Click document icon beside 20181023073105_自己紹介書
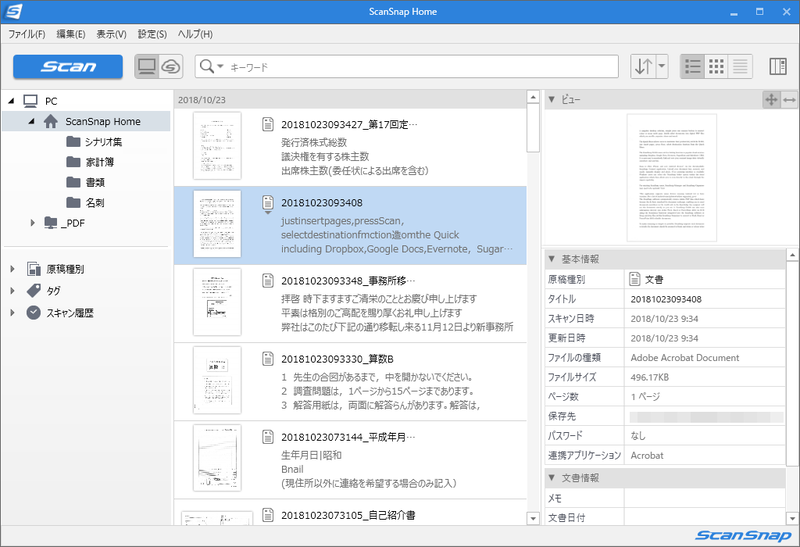 pyautogui.click(x=268, y=515)
